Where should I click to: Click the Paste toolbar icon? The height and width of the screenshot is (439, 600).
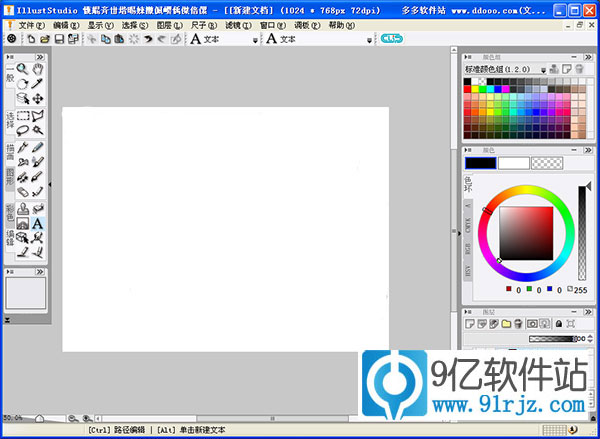tap(119, 39)
